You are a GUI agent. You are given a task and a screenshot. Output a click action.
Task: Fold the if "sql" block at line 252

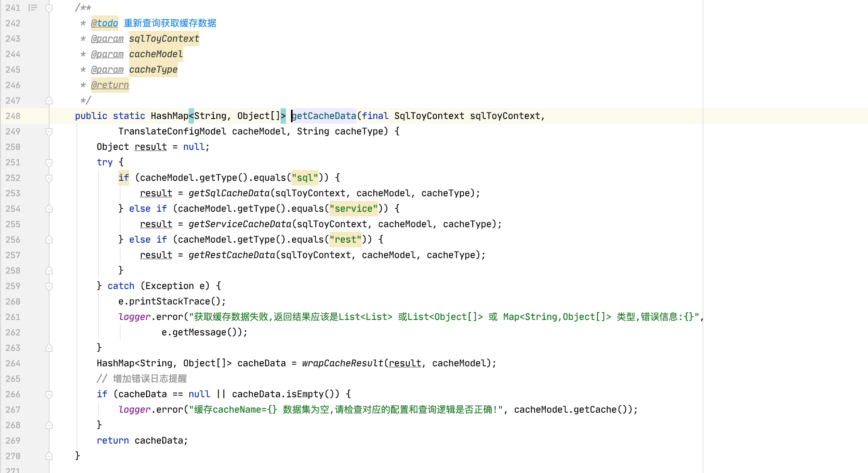tap(49, 178)
